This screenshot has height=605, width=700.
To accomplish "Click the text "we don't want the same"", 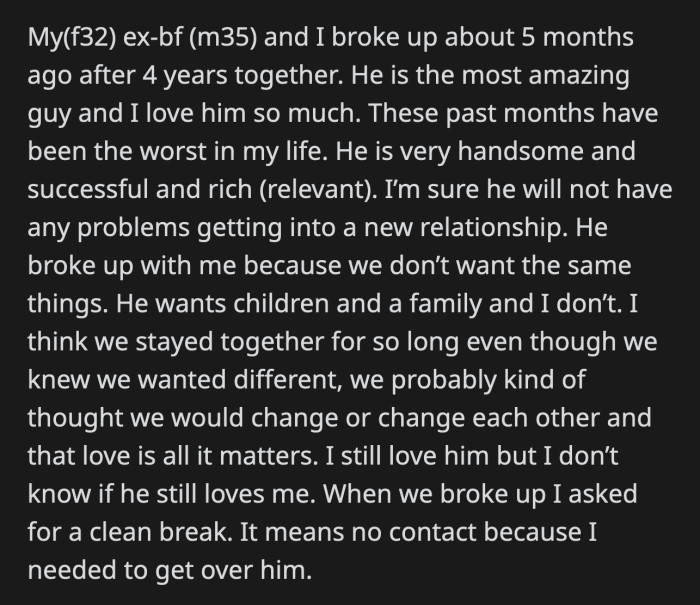I will coord(490,266).
